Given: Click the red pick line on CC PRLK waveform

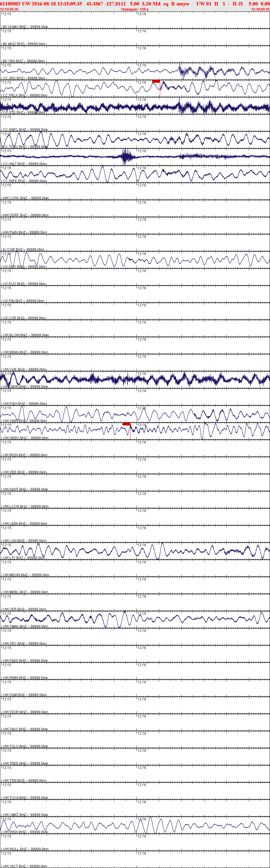Looking at the screenshot, I should (x=160, y=90).
